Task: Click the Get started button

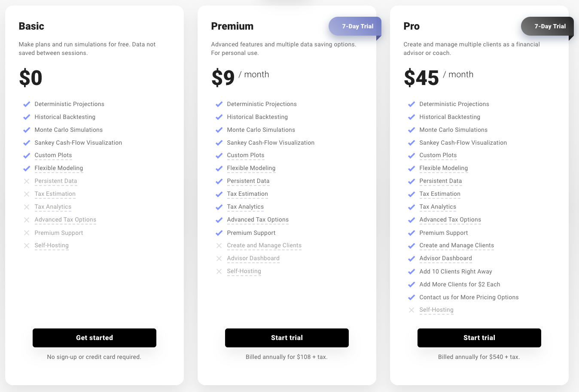Action: coord(94,338)
